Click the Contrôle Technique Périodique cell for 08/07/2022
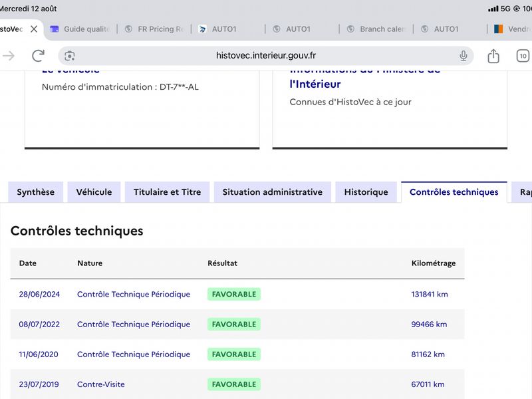This screenshot has height=399, width=532. (134, 325)
